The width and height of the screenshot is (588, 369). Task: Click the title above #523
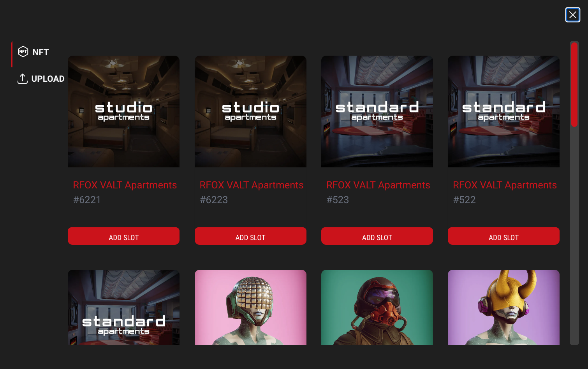click(378, 185)
